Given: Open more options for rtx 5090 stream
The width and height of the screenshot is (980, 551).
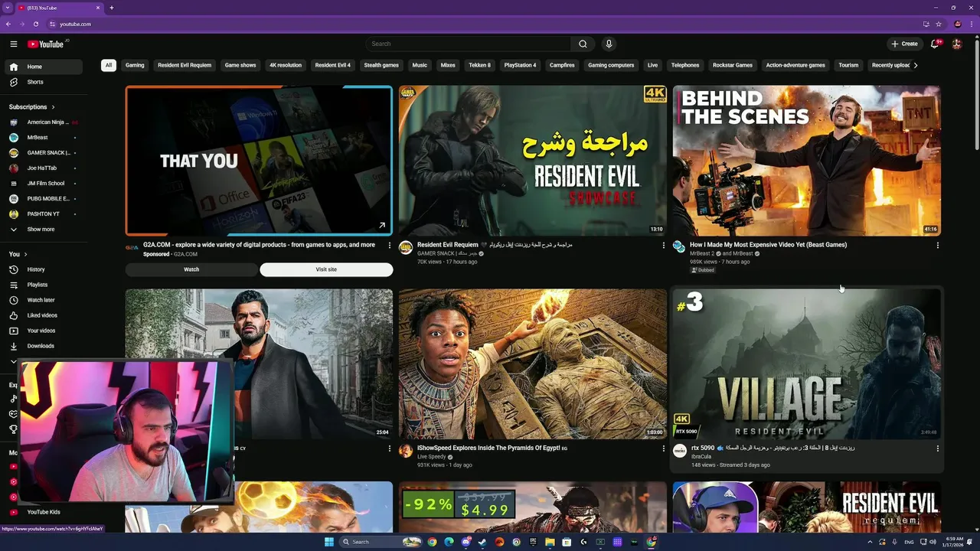Looking at the screenshot, I should click(x=938, y=448).
